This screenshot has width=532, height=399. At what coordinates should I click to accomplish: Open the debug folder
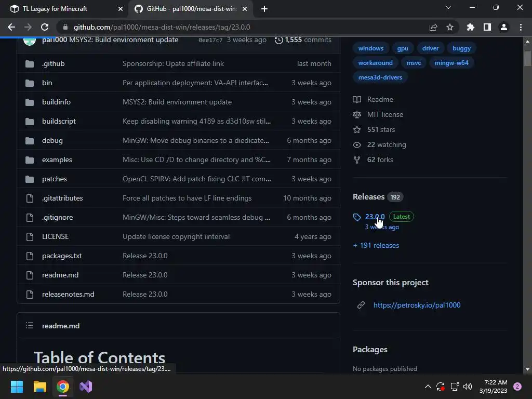[52, 140]
